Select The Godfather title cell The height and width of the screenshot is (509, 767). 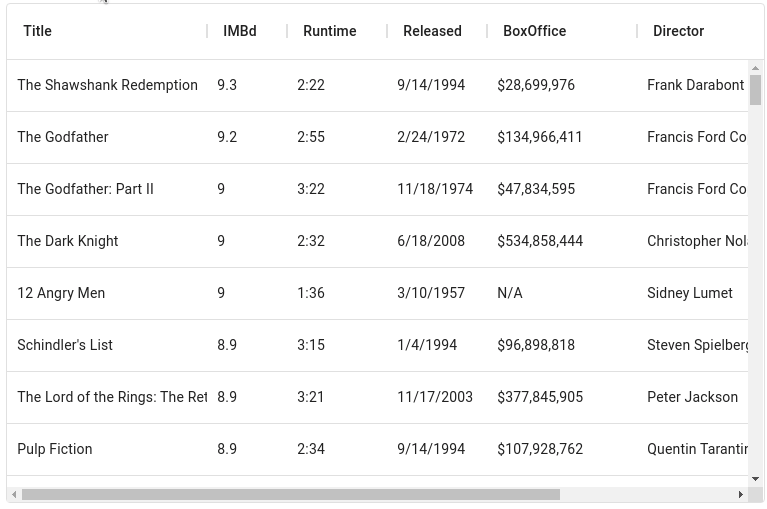(63, 137)
